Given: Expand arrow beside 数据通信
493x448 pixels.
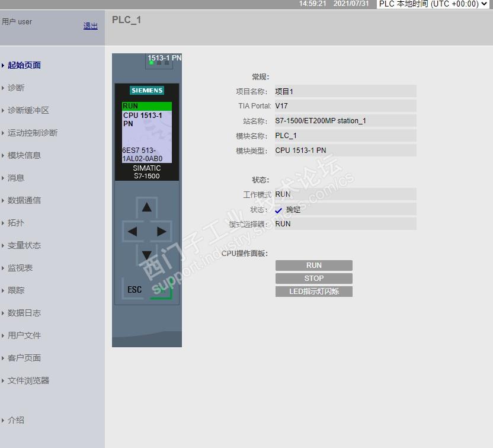Looking at the screenshot, I should pyautogui.click(x=3, y=200).
